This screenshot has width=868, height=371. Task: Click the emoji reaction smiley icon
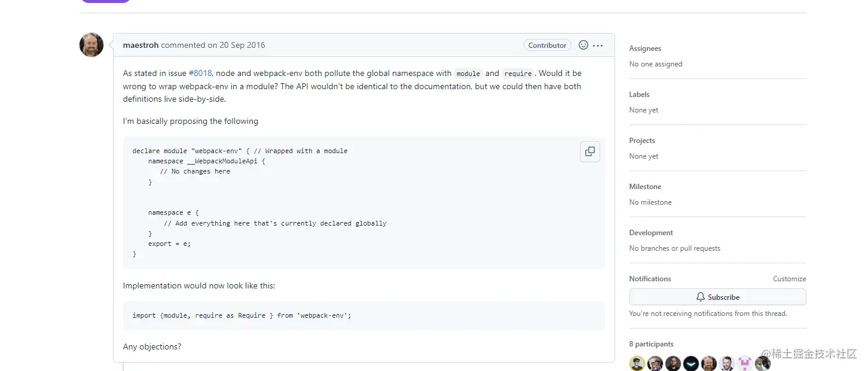click(x=583, y=45)
